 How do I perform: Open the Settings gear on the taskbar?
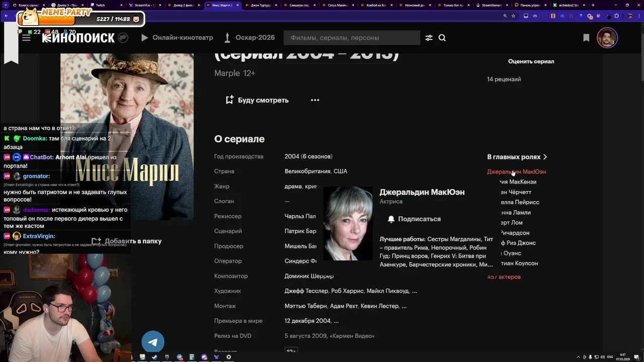tap(229, 357)
